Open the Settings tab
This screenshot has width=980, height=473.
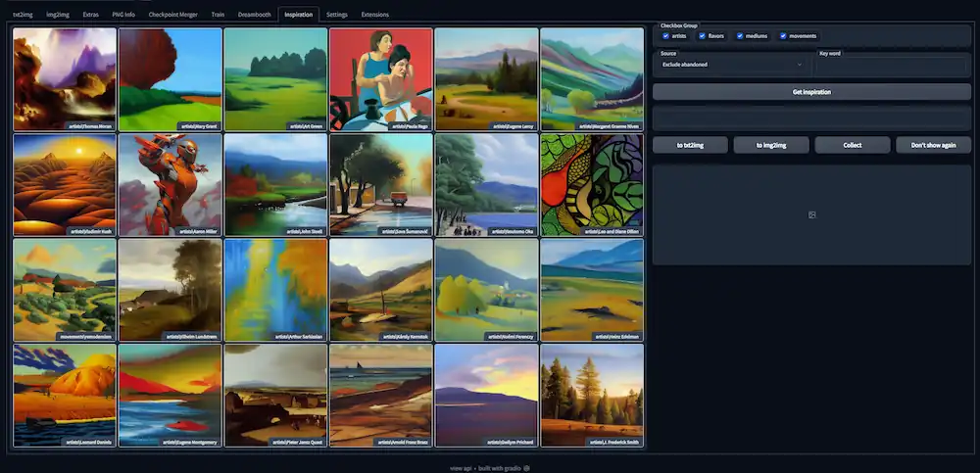337,15
